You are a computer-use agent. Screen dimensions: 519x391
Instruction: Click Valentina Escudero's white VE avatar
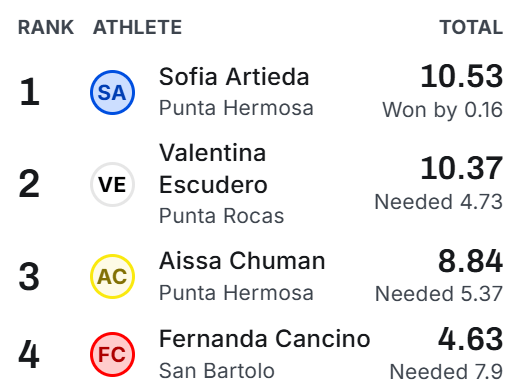tap(112, 184)
